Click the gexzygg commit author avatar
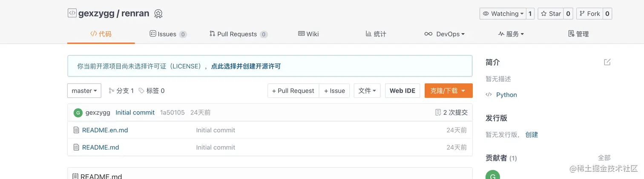The height and width of the screenshot is (179, 644). click(x=78, y=113)
